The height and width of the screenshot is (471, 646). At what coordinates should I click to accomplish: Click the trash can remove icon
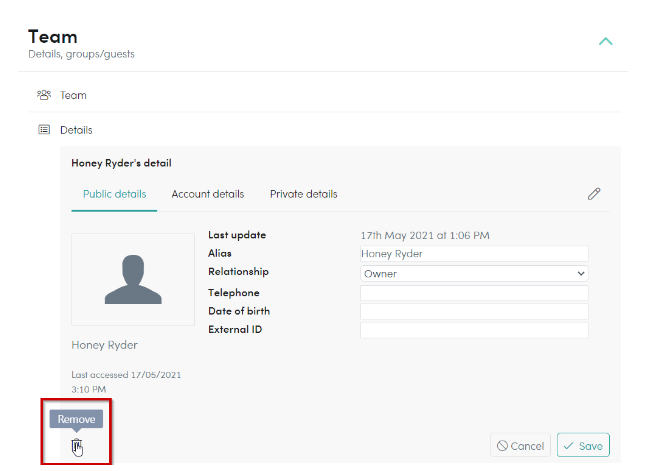tap(77, 446)
